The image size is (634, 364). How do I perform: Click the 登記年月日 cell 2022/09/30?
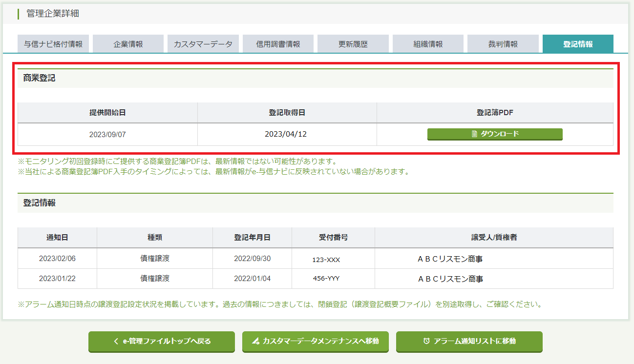(252, 259)
